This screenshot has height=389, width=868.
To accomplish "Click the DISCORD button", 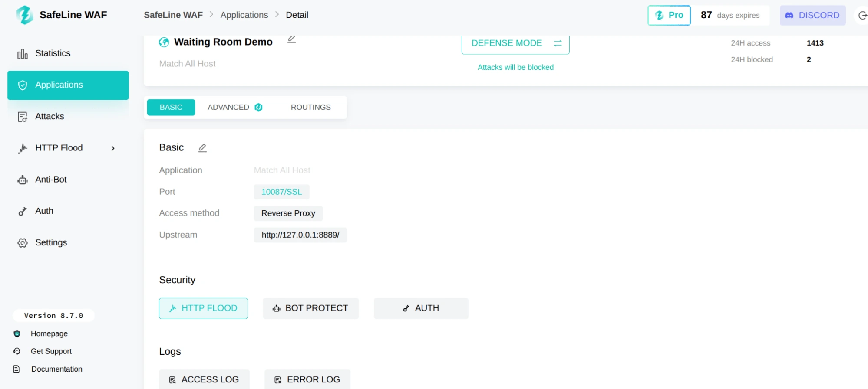I will [x=812, y=15].
